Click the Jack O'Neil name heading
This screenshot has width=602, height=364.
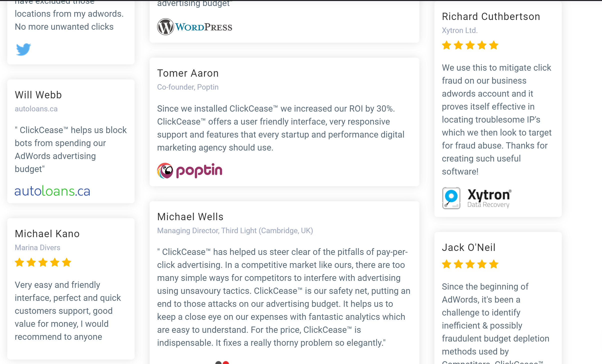[x=469, y=248]
